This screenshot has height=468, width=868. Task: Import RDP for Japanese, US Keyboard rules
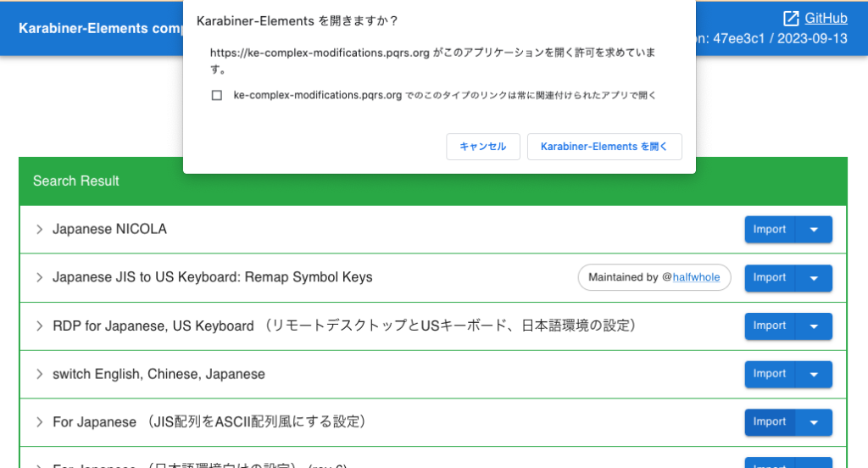[x=770, y=326]
